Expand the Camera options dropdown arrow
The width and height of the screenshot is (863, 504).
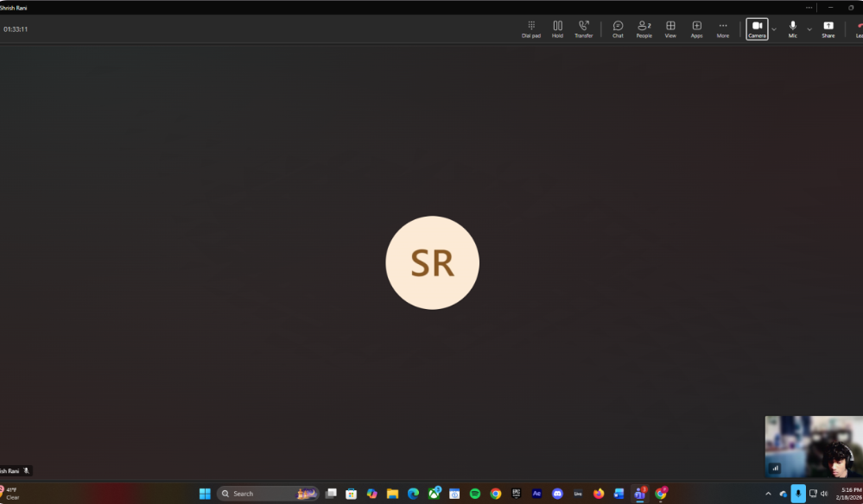tap(774, 29)
